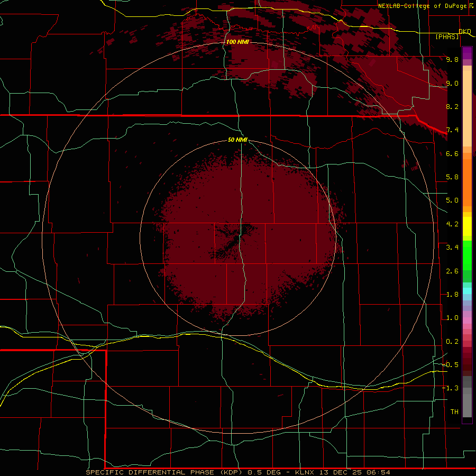Click the yellow segment of the color bar
The image size is (476, 476).
point(467,226)
